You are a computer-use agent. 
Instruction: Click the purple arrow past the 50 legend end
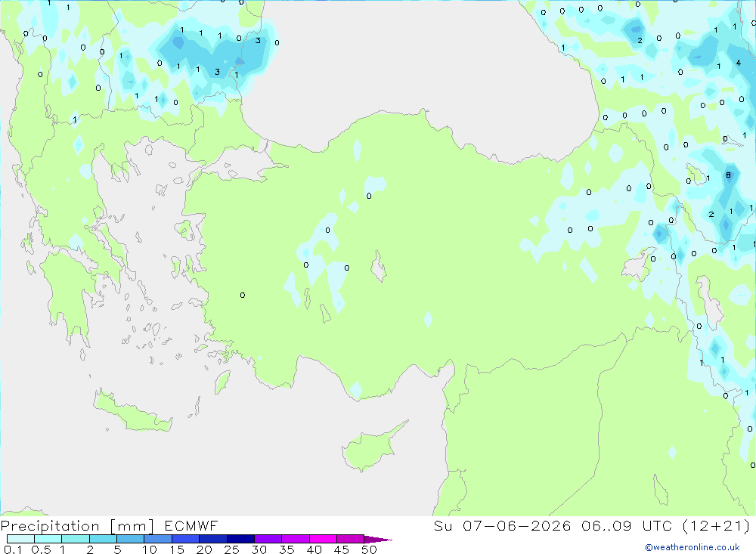(378, 540)
